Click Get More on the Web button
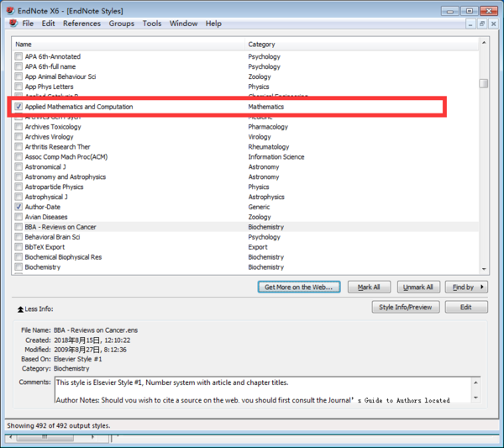 point(299,287)
